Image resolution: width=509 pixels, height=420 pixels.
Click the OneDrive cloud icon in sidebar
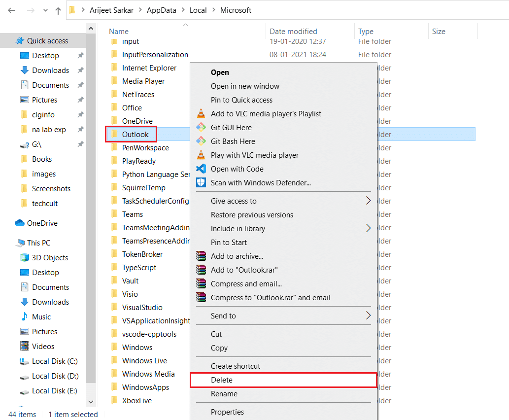pyautogui.click(x=20, y=223)
